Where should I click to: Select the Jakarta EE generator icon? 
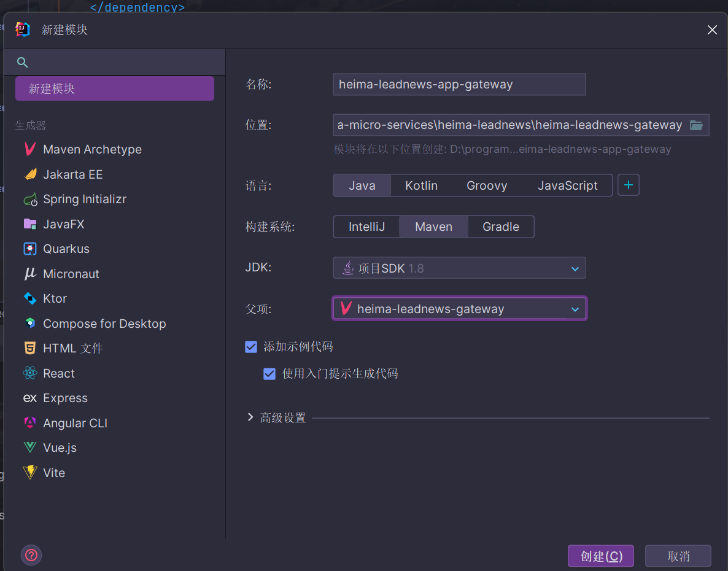29,174
